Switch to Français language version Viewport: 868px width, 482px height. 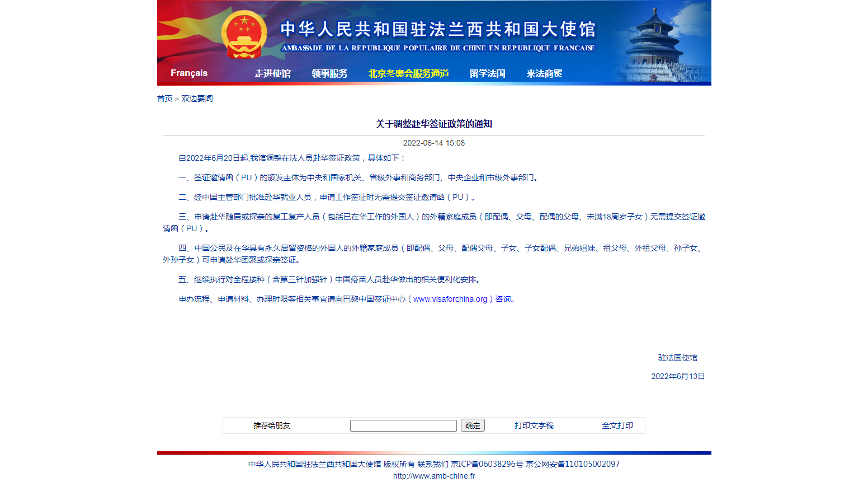[189, 73]
